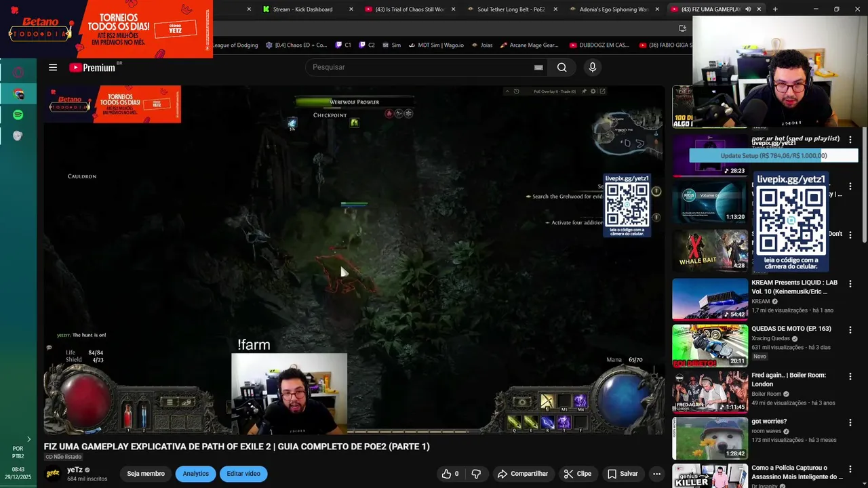The width and height of the screenshot is (868, 488).
Task: Click the Não listado visibility badge
Action: tap(63, 457)
